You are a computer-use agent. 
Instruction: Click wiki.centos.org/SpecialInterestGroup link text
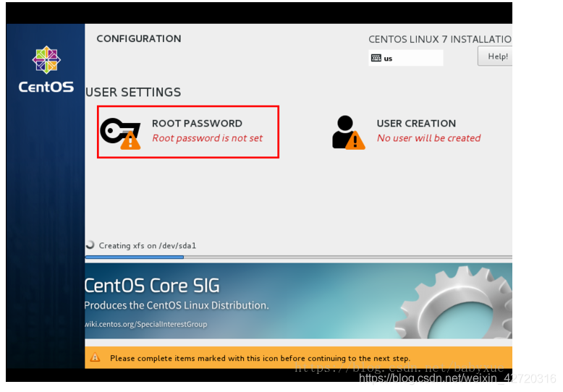[145, 324]
